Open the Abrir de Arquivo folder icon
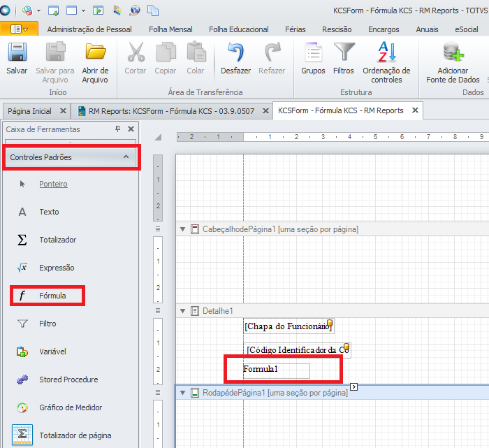 click(96, 52)
